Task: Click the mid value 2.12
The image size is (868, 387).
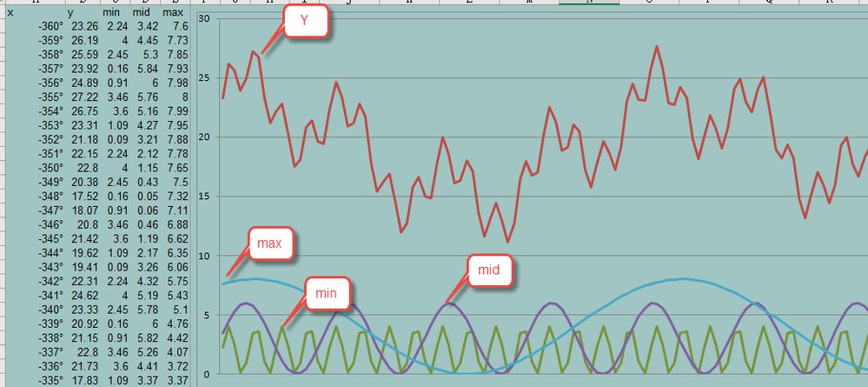Action: (x=149, y=154)
